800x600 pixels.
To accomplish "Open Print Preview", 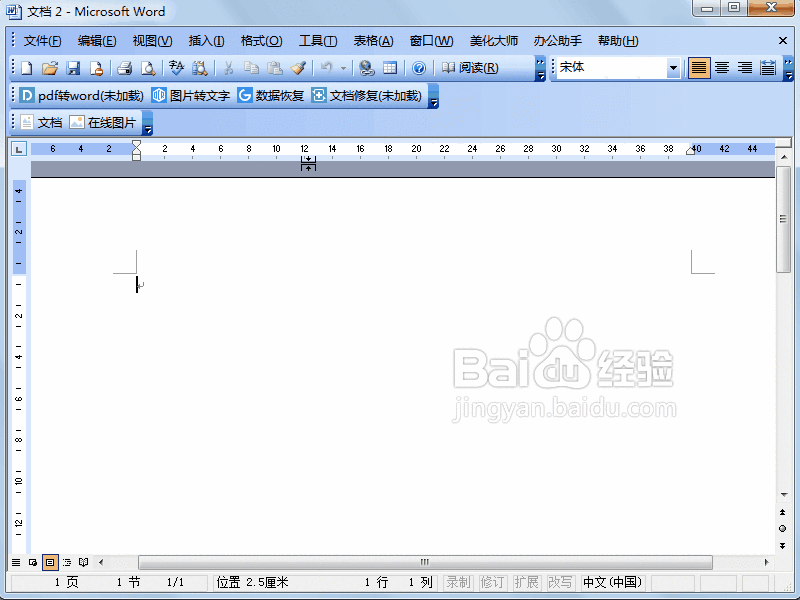I will [x=147, y=68].
